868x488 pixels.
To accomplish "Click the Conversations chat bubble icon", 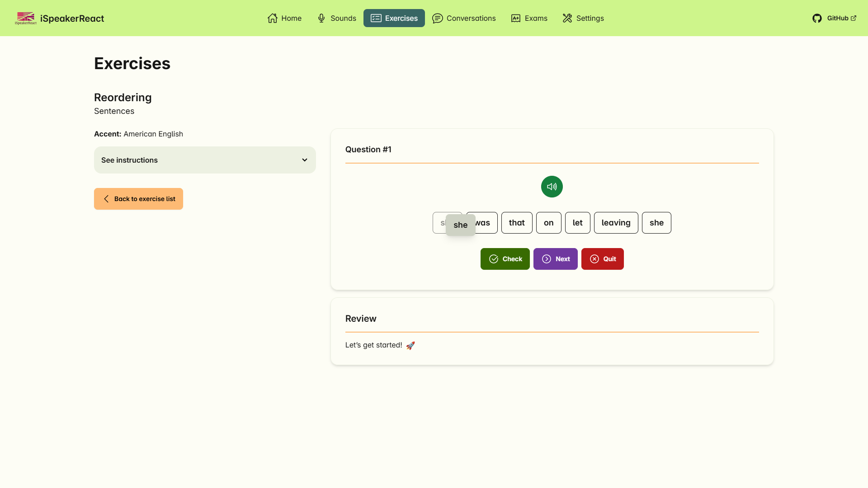I will 437,18.
